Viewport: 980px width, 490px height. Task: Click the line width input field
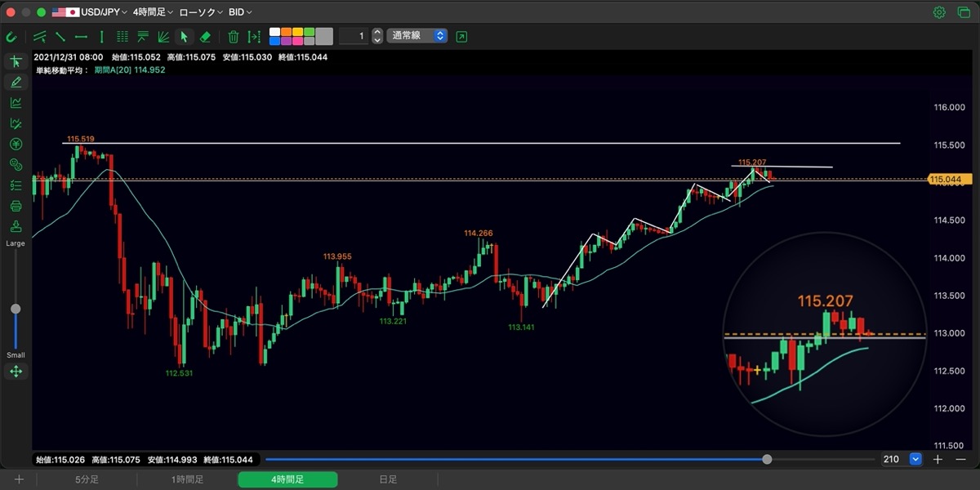pos(353,36)
